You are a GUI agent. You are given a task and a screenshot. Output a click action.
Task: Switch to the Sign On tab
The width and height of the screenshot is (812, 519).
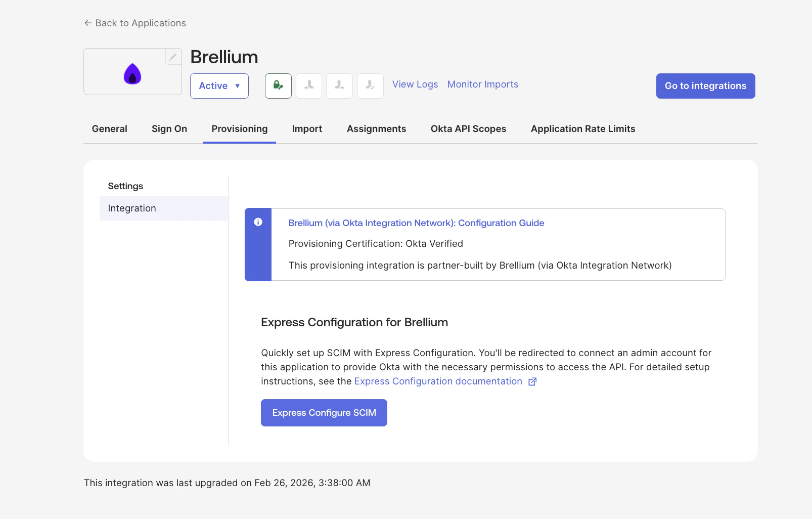point(169,129)
